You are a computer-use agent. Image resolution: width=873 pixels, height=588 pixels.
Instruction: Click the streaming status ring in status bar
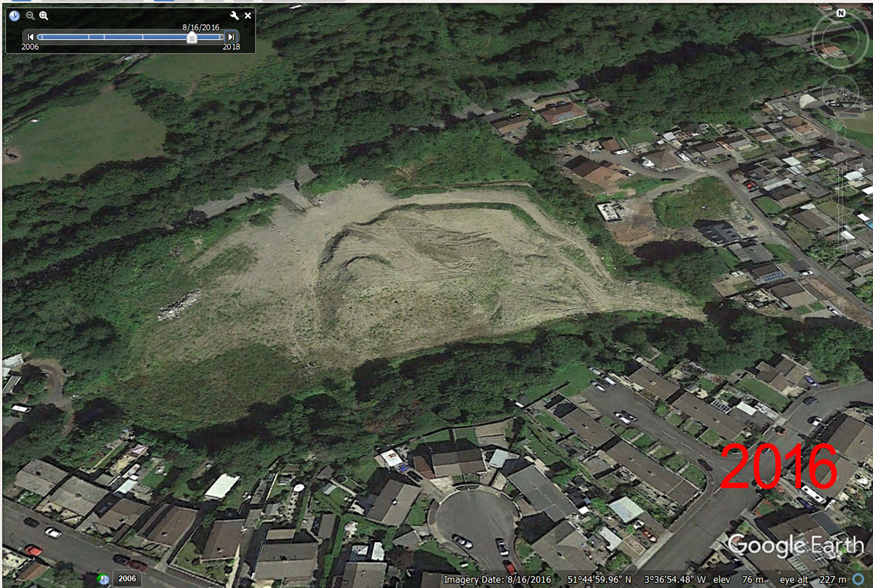tap(858, 579)
